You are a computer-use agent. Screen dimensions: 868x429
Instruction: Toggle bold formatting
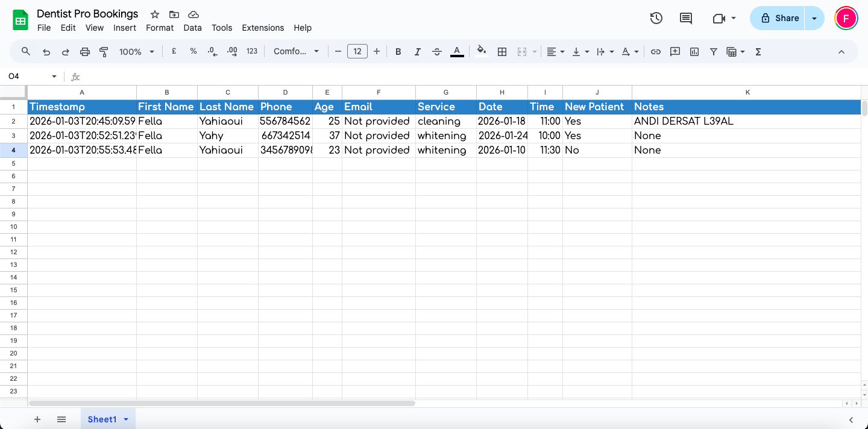(398, 52)
